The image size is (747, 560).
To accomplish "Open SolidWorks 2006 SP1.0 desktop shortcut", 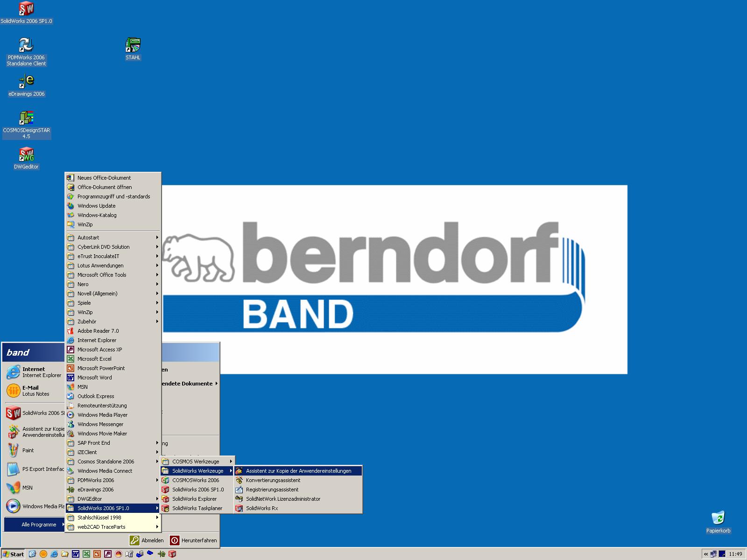I will (26, 13).
